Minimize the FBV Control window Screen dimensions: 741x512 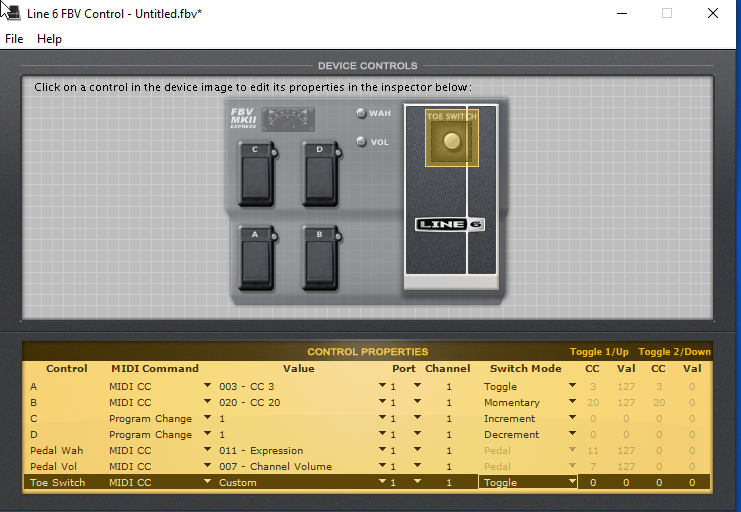(622, 13)
